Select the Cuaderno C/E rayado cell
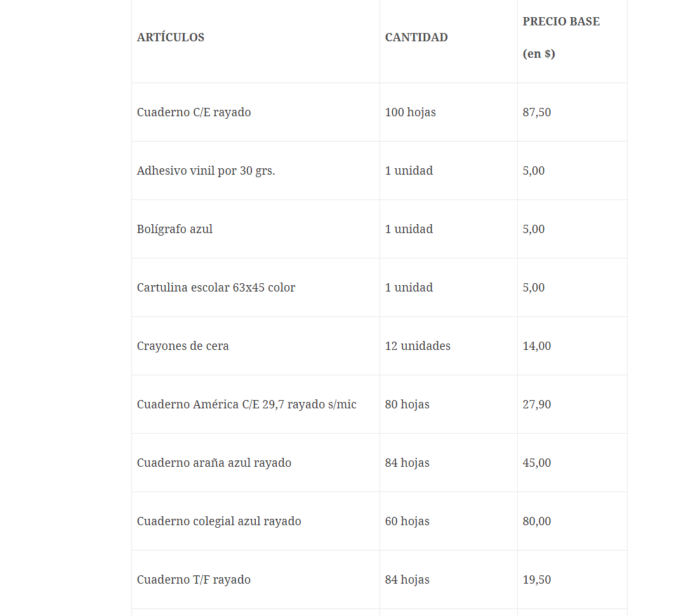This screenshot has width=700, height=616. point(194,112)
